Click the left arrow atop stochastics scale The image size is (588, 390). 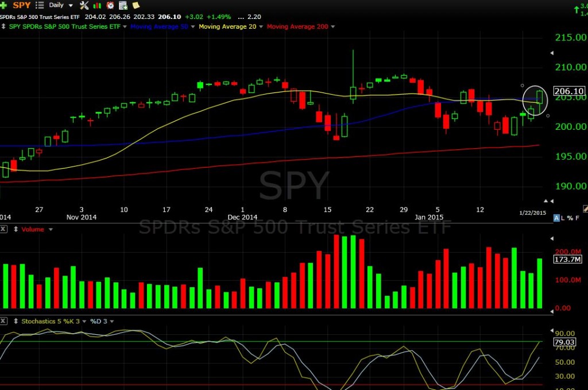pyautogui.click(x=552, y=330)
